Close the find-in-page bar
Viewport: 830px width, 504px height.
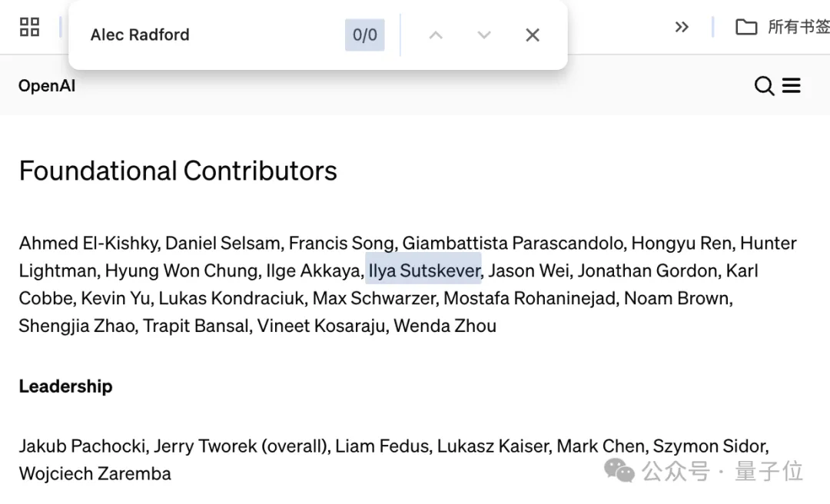pos(533,35)
